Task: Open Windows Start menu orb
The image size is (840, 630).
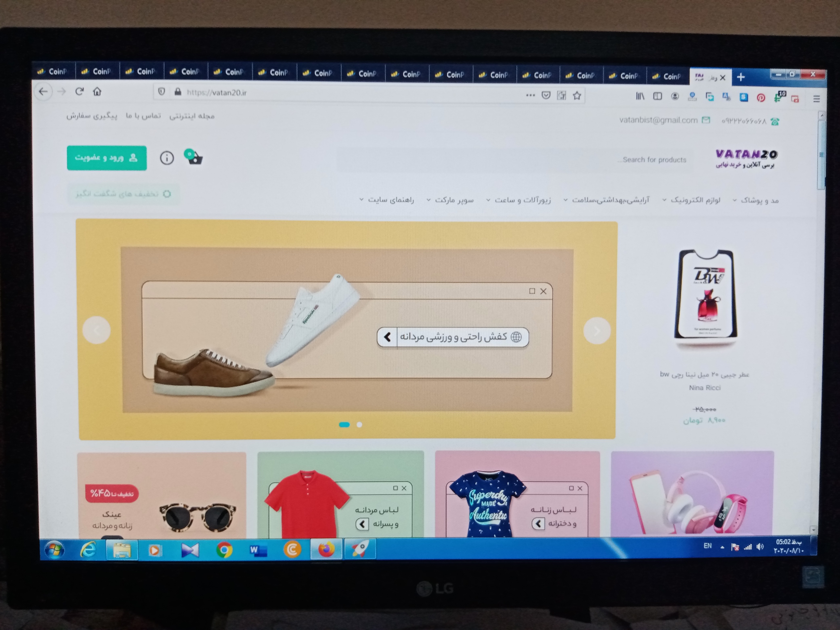Action: pos(54,549)
